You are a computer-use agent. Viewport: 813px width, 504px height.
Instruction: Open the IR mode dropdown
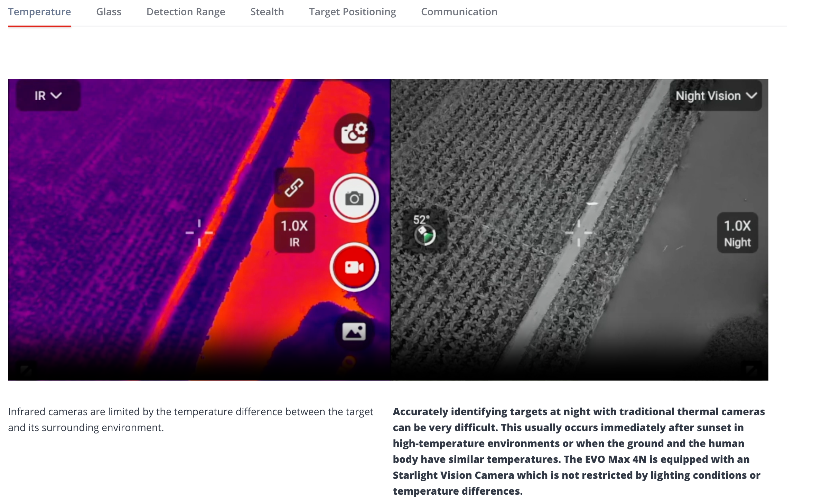(48, 96)
